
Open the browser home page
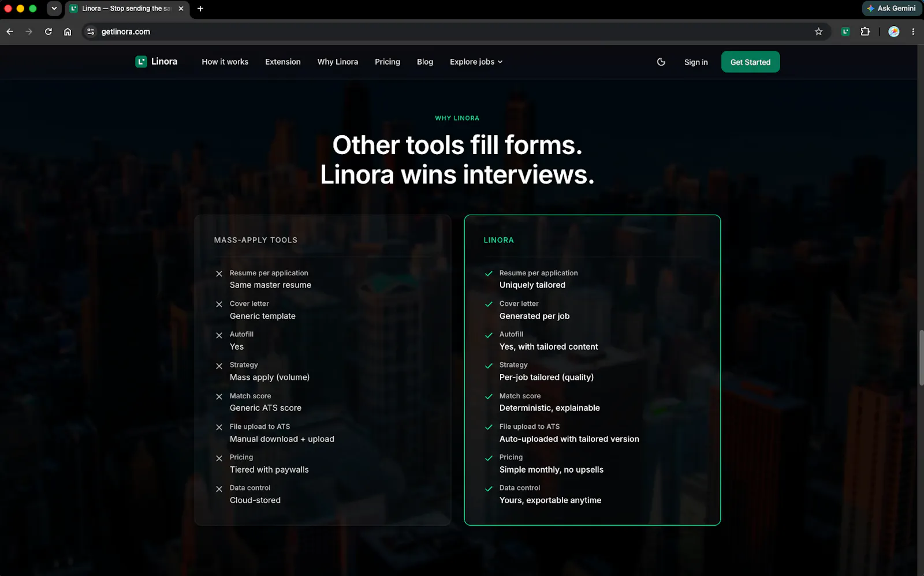point(68,32)
